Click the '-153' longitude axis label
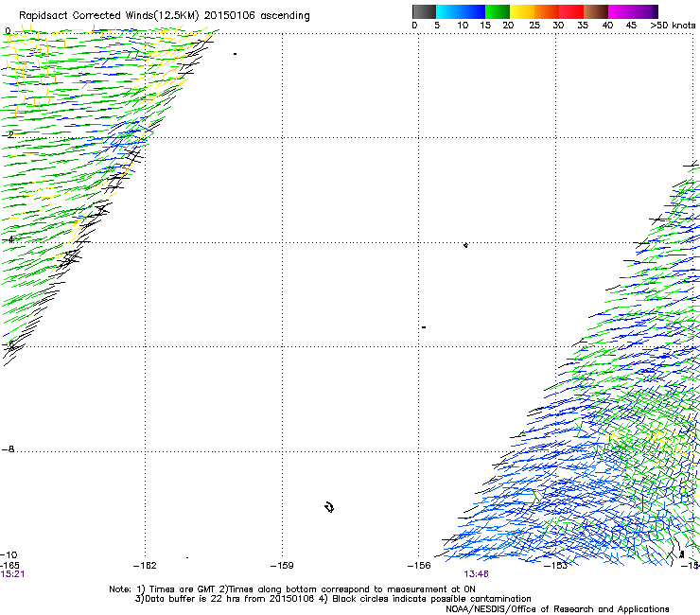The height and width of the screenshot is (615, 700). (x=556, y=566)
